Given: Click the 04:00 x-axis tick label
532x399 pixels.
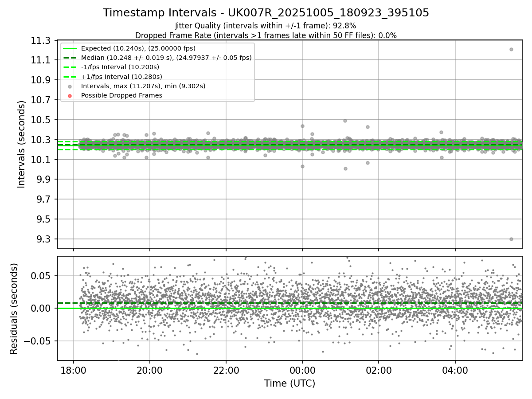Looking at the screenshot, I should click(455, 370).
